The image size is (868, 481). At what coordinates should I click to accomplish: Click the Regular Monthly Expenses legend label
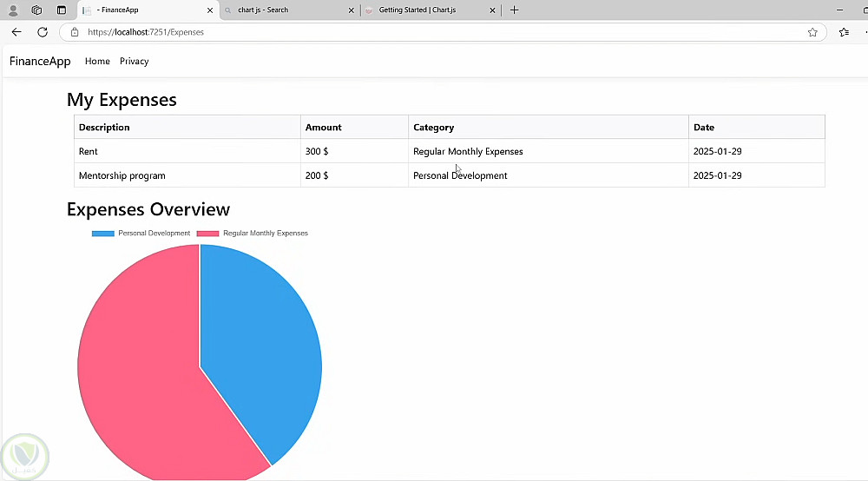[x=266, y=234]
